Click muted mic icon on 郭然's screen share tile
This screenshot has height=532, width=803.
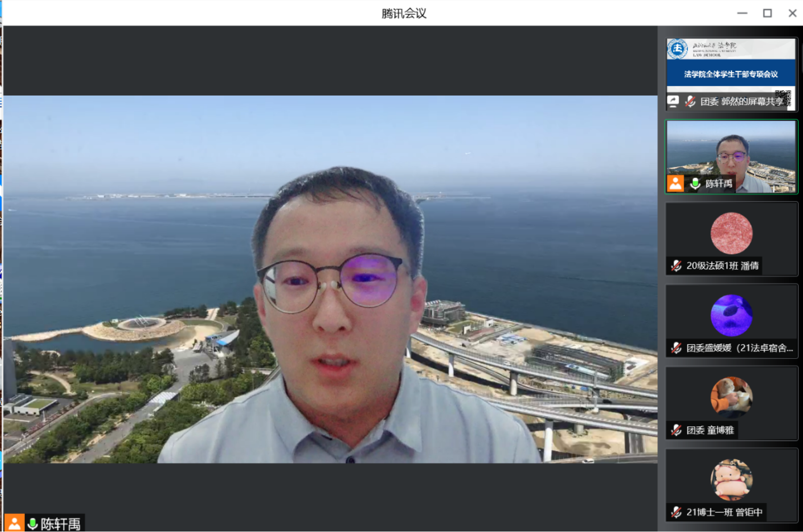point(690,101)
